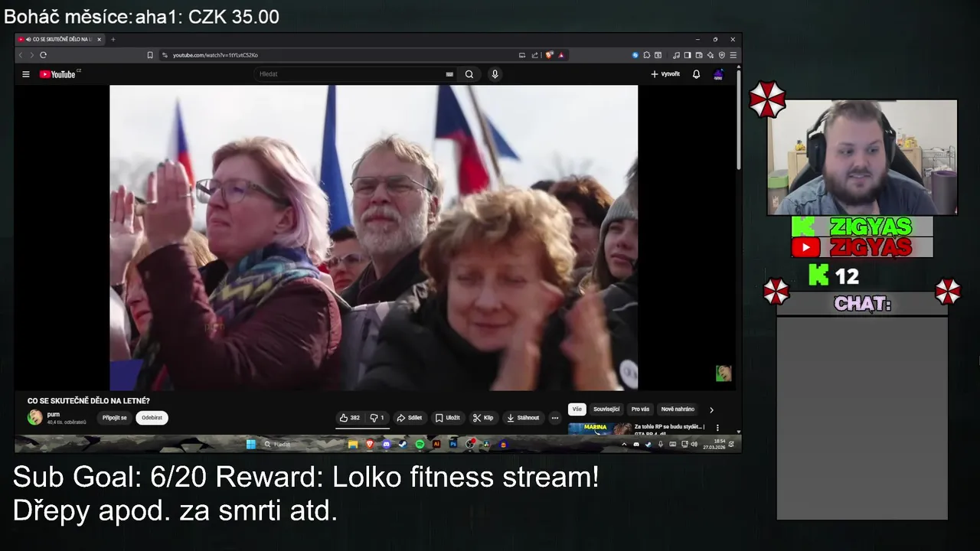Dislike the video
This screenshot has width=980, height=551.
coord(377,418)
